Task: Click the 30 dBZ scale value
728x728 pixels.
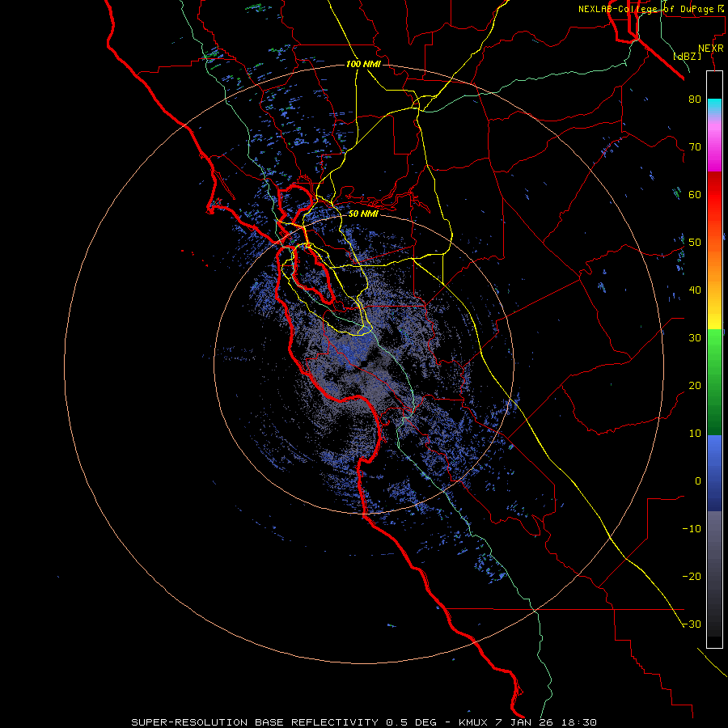Action: (695, 337)
